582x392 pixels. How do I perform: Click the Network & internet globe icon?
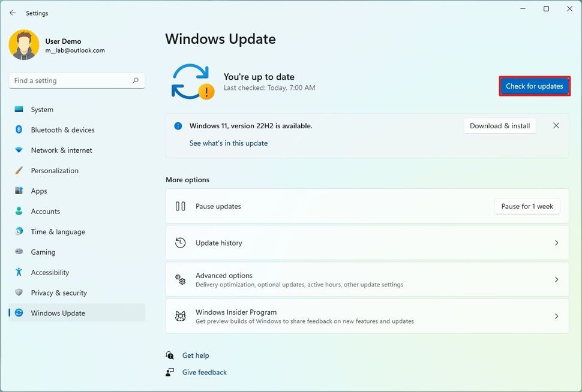click(20, 150)
